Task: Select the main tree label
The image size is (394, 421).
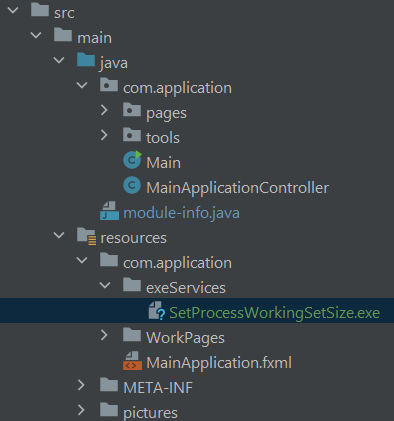Action: [94, 38]
